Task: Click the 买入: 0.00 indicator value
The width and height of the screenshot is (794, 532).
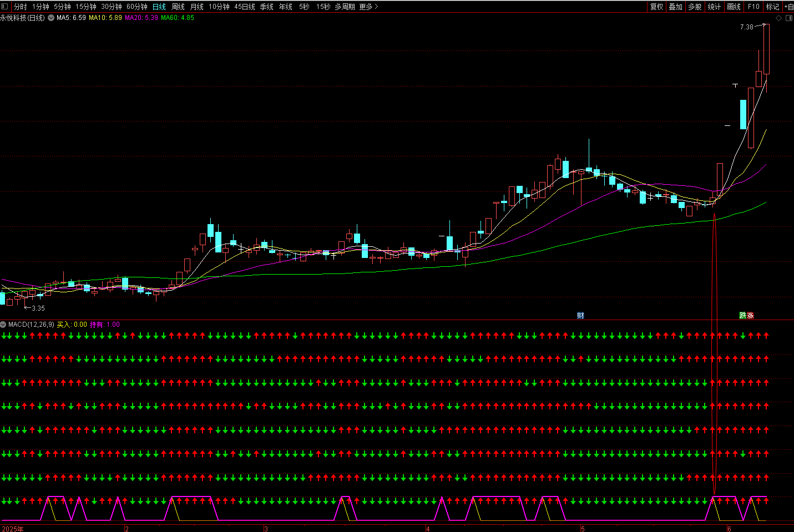Action: 72,325
